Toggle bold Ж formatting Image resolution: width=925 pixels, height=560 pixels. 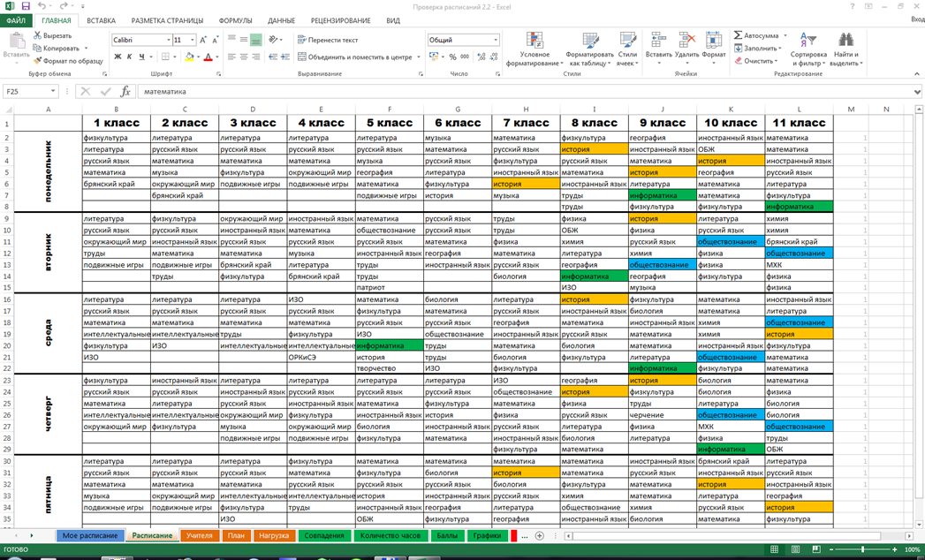pos(118,57)
